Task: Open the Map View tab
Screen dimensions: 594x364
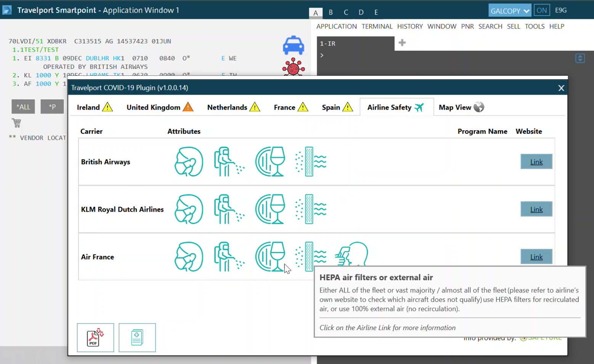Action: pos(461,107)
